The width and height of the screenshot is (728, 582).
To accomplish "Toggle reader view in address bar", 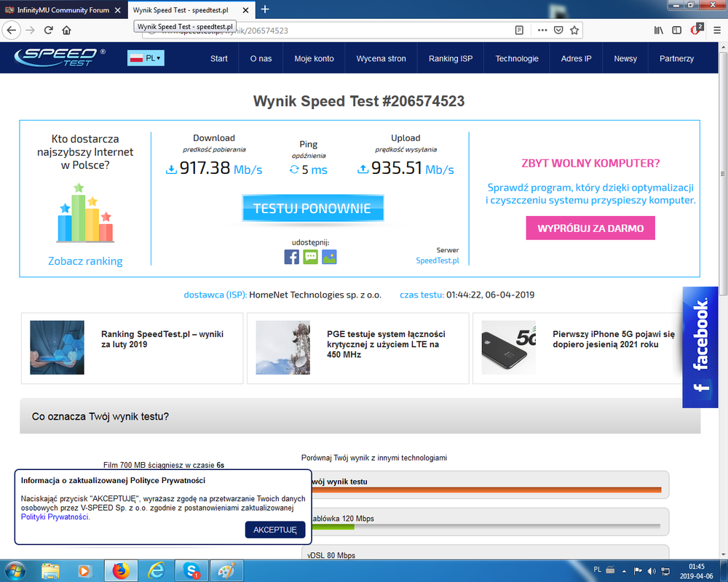I will pos(519,30).
